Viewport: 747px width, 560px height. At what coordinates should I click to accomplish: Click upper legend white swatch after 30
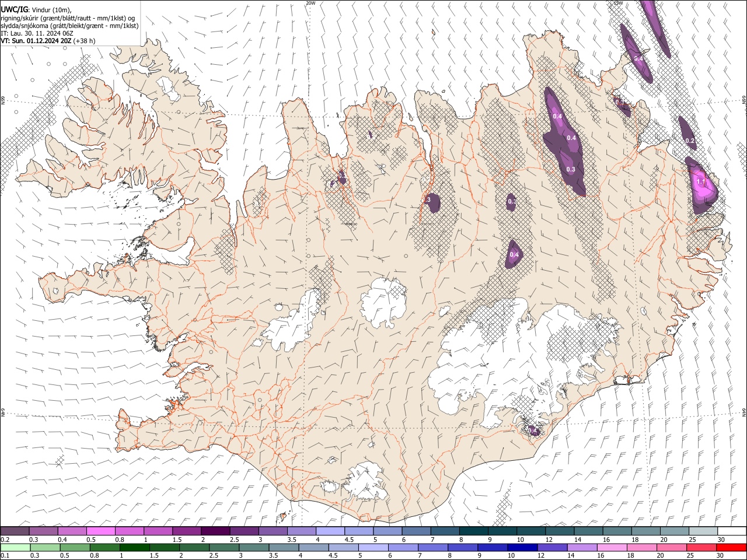coord(732,531)
